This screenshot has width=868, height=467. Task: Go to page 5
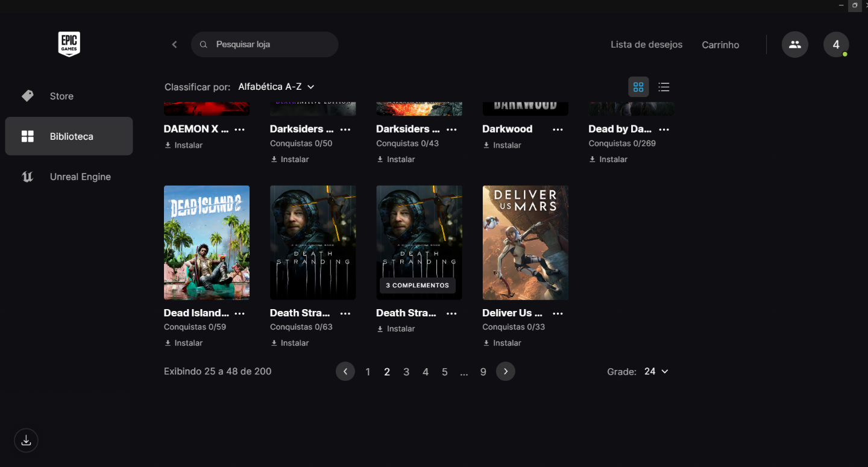(445, 372)
